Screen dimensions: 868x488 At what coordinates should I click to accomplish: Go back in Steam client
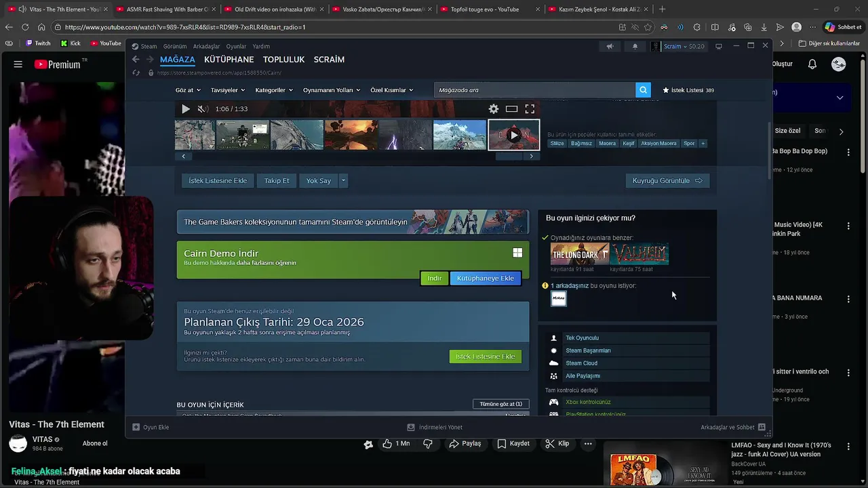pyautogui.click(x=136, y=60)
